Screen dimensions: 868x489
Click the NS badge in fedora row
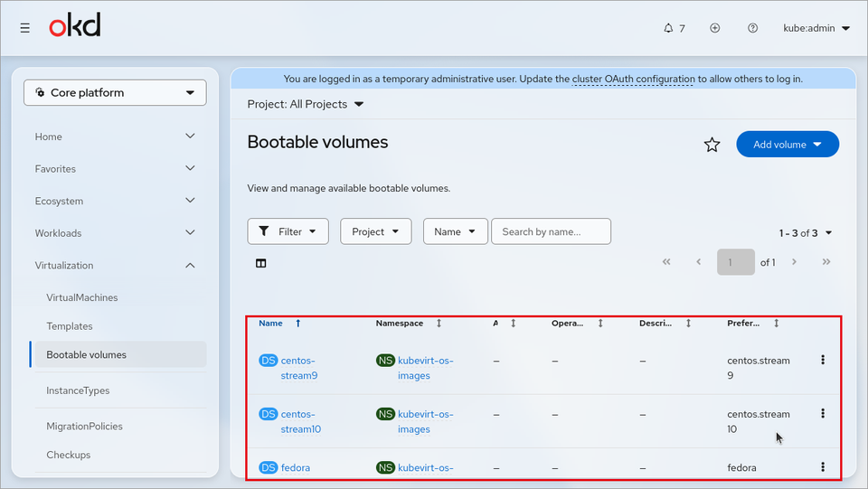(385, 467)
